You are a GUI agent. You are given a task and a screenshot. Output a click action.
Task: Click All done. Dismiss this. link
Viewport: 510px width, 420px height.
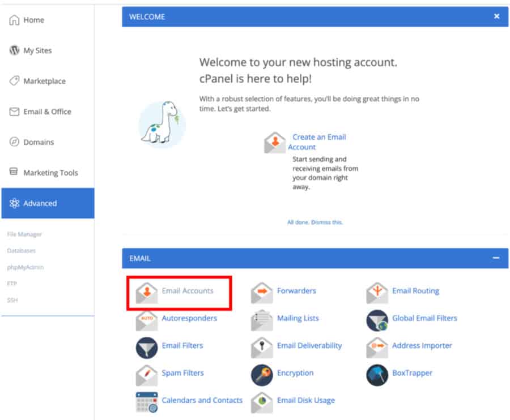click(x=315, y=222)
